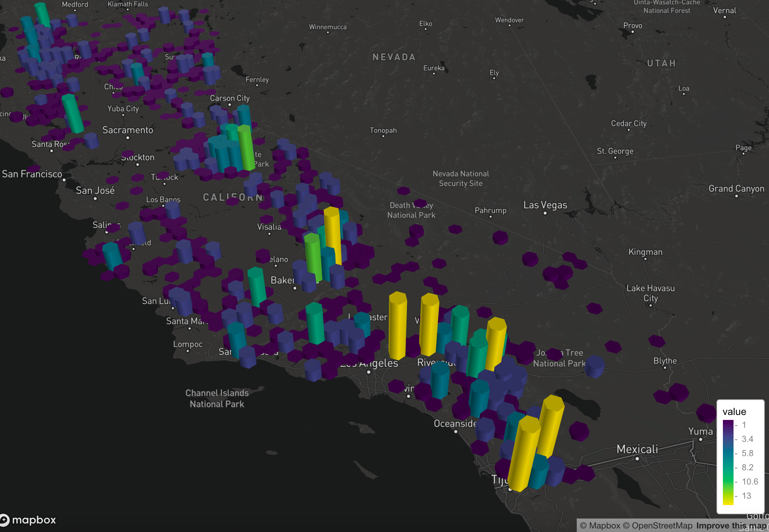Click Improve this map link
The image size is (769, 532).
(731, 526)
